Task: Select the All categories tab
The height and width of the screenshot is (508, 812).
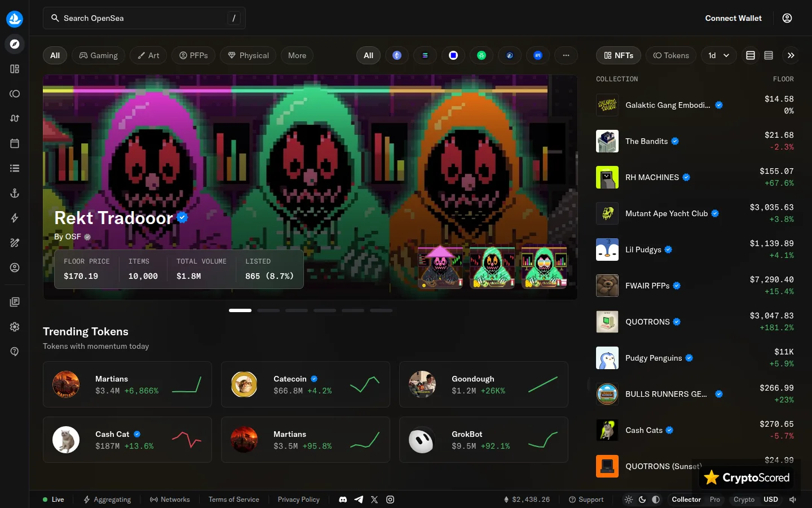Action: 55,55
